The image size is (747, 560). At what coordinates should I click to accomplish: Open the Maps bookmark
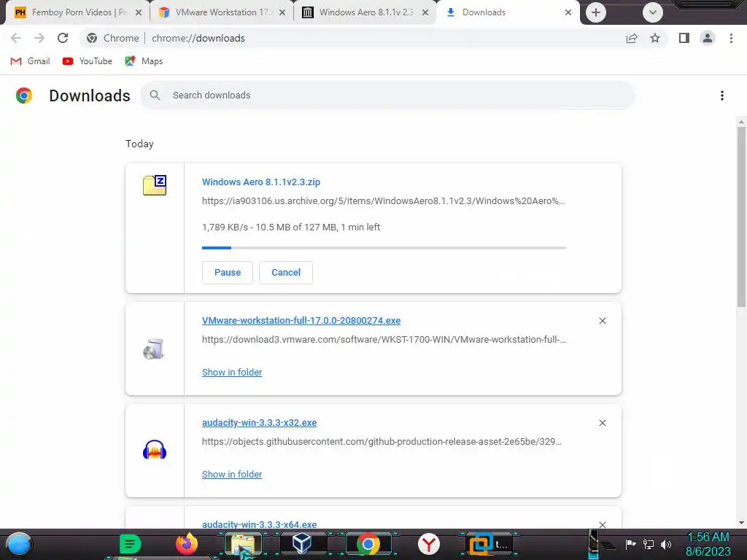tap(144, 61)
